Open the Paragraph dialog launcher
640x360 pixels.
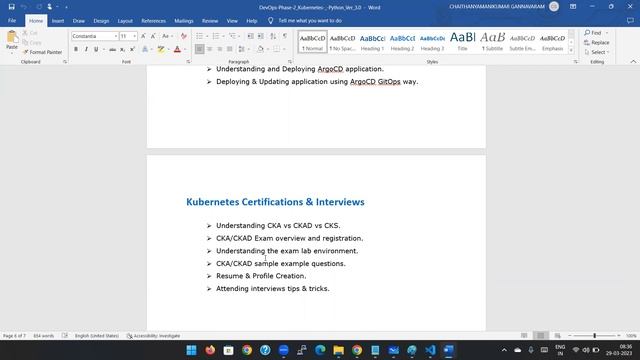coord(290,62)
